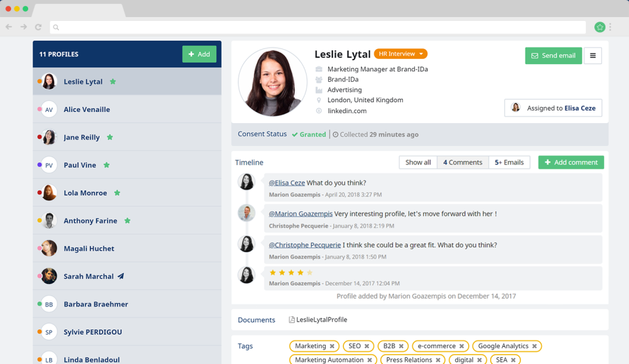Toggle the star next to Paul Vine
629x364 pixels.
pos(106,165)
